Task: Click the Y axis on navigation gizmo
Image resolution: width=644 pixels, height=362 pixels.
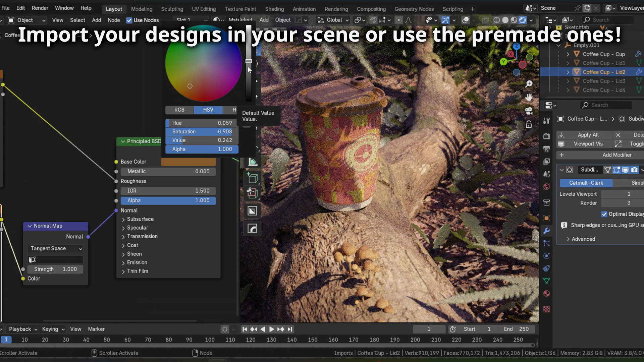Action: coord(503,62)
